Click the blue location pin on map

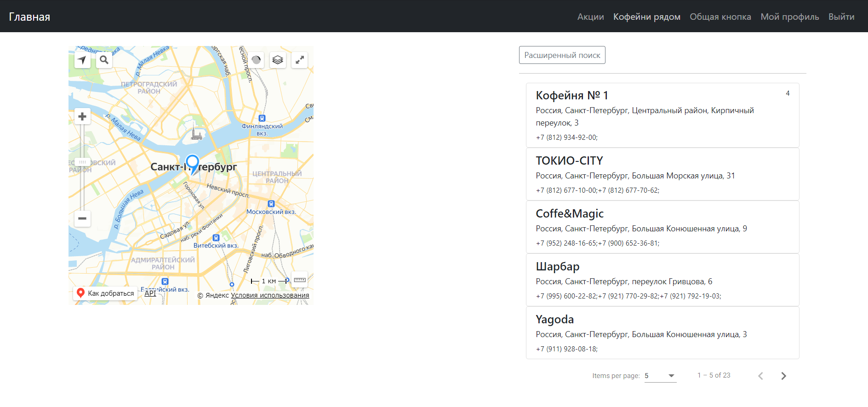point(192,165)
